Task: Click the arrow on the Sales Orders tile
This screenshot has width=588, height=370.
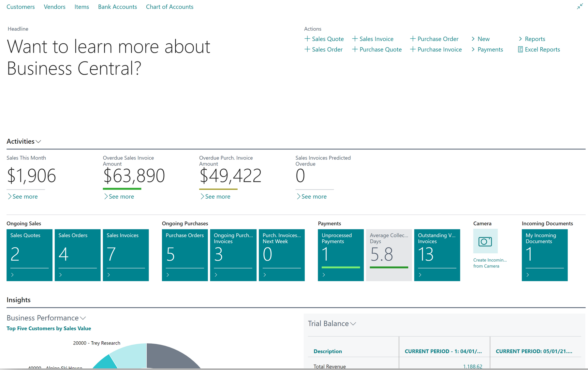Action: [x=61, y=275]
